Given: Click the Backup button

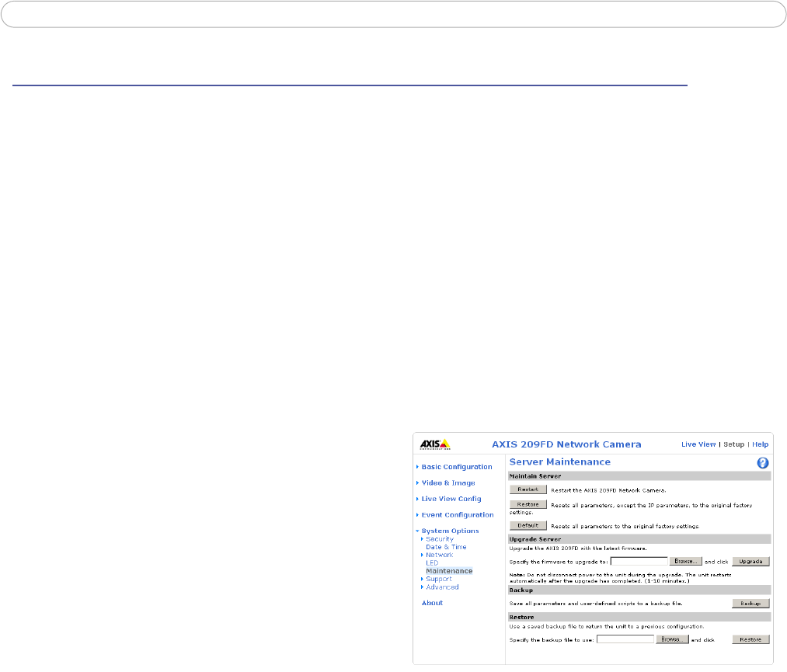Looking at the screenshot, I should [x=750, y=603].
